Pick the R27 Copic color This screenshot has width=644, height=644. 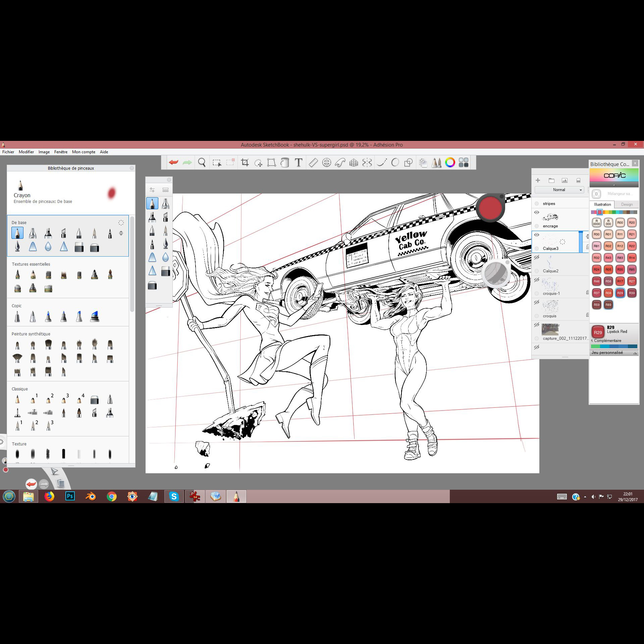click(x=632, y=281)
